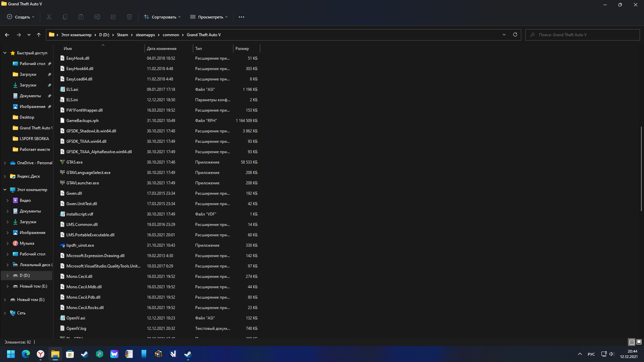Screen dimensions: 644x362
Task: Switch to large thumbnails view in status bar
Action: 639,342
